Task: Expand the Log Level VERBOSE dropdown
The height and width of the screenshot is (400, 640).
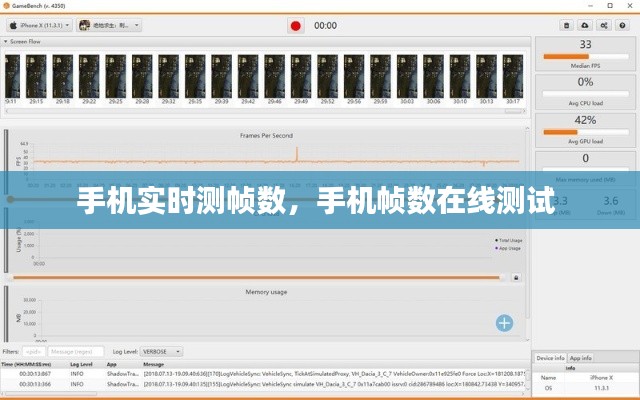Action: [160, 351]
